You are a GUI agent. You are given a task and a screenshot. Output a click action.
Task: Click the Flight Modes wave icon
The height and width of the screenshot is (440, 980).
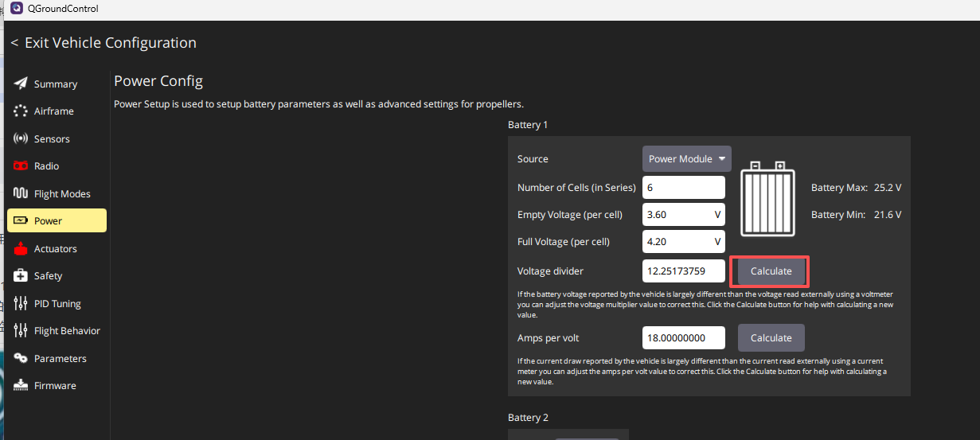[x=21, y=193]
